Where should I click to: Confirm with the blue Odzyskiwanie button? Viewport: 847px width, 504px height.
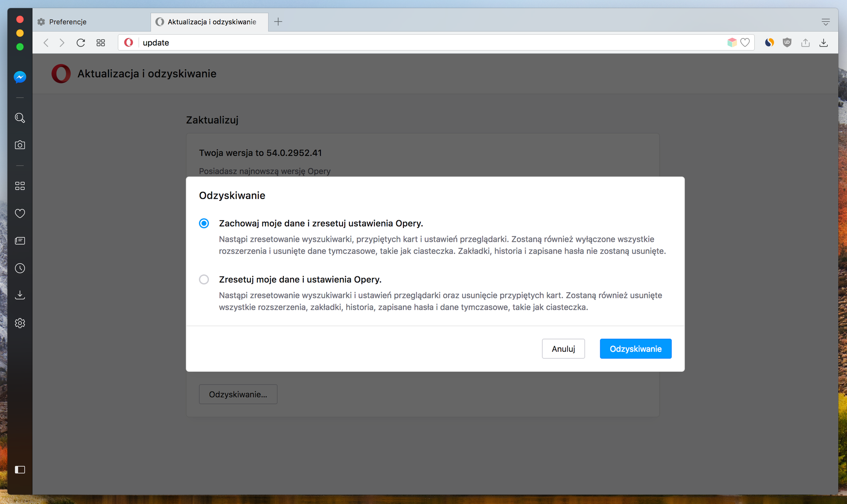(x=636, y=349)
